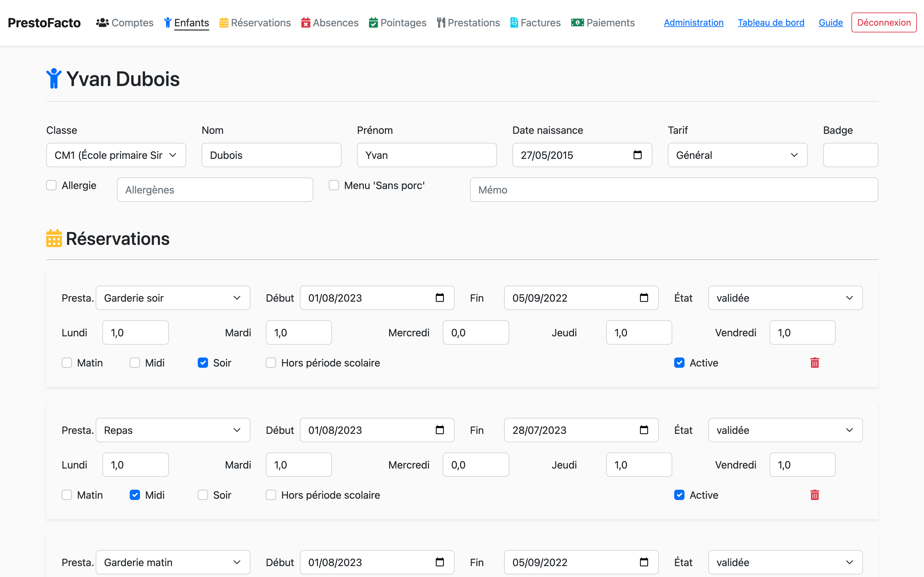Delete the Repas reservation with trash icon
Image resolution: width=924 pixels, height=577 pixels.
[815, 495]
